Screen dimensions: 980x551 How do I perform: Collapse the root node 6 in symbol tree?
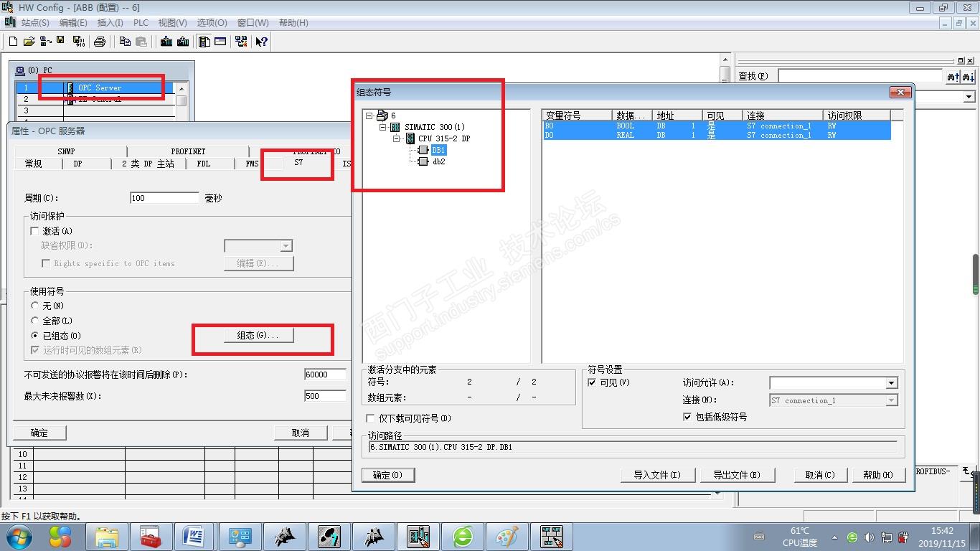369,116
